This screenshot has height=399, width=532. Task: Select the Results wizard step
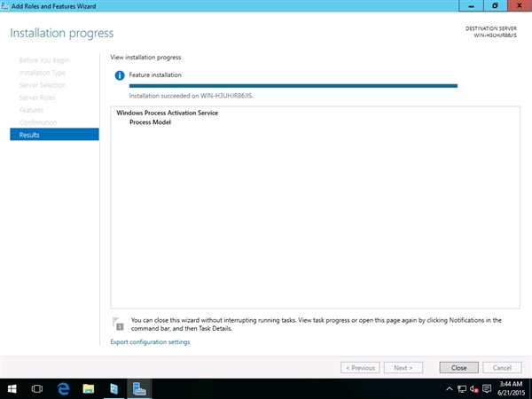[54, 135]
